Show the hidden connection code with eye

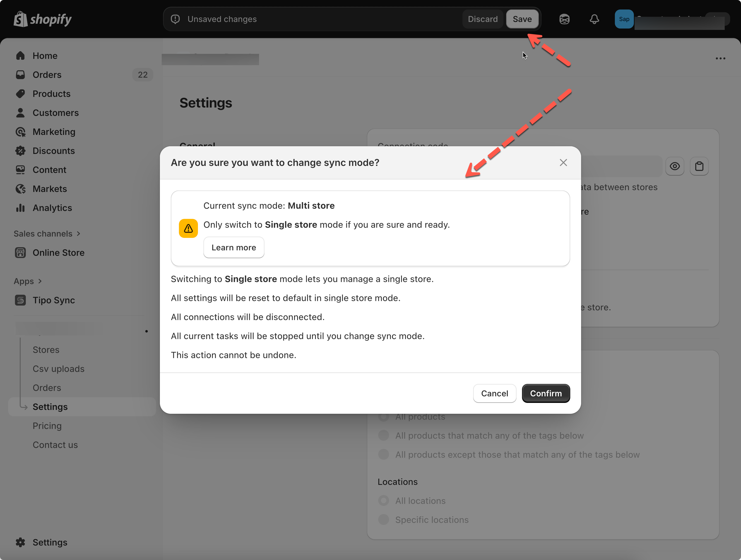675,166
